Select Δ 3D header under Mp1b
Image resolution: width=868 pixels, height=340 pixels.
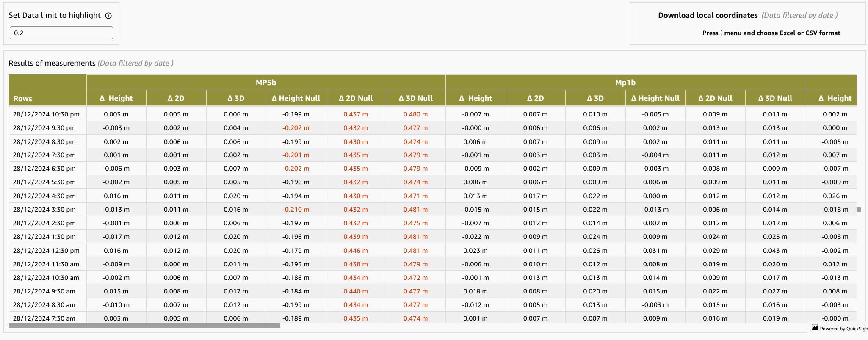click(x=595, y=98)
